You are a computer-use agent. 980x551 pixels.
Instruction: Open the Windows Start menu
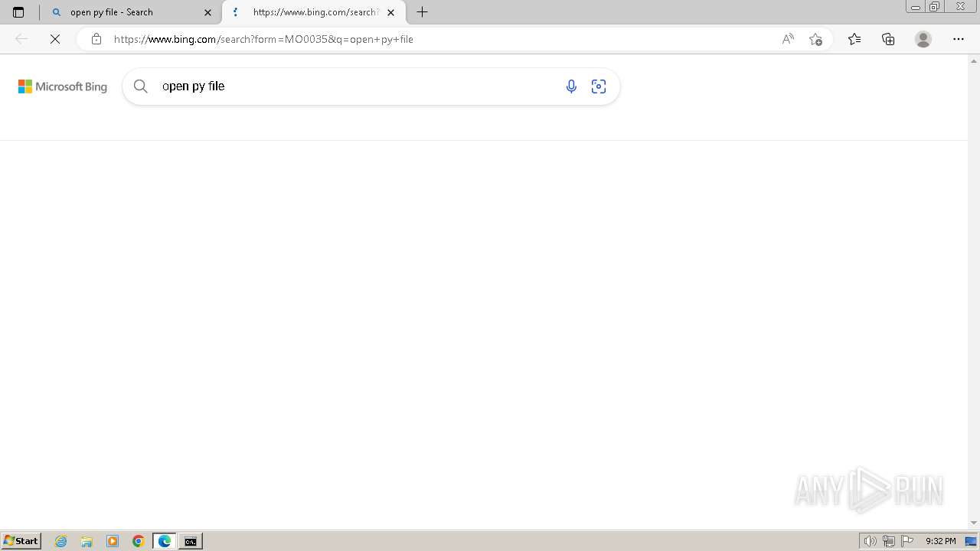point(21,541)
